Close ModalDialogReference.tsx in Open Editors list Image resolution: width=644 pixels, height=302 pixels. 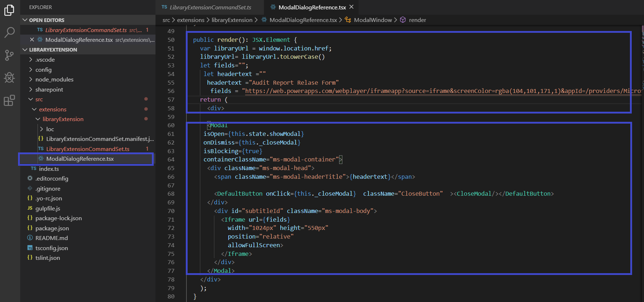click(32, 40)
